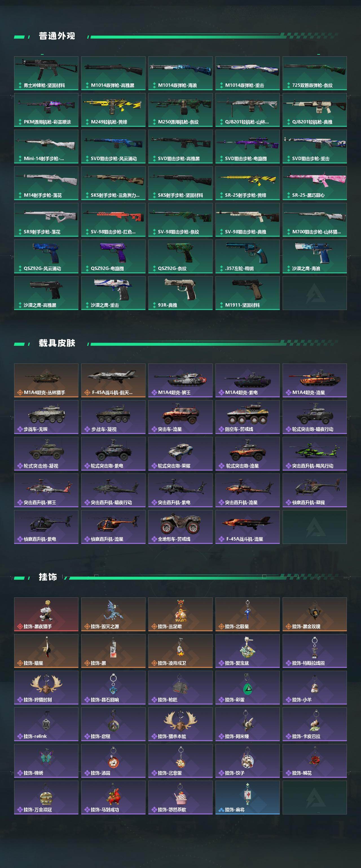The width and height of the screenshot is (361, 868).
Task: Click the 挂饰 section header
Action: tap(48, 577)
